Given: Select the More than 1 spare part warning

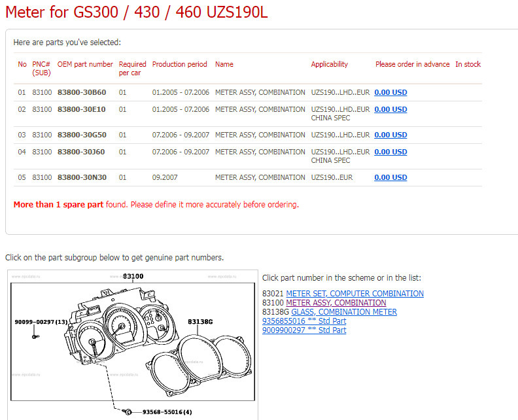Looking at the screenshot, I should tap(156, 205).
